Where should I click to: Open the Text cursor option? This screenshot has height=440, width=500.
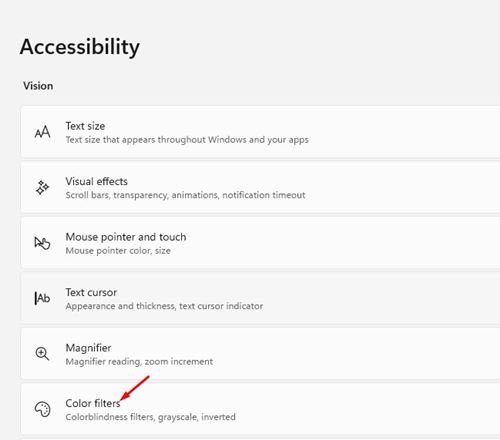(260, 299)
